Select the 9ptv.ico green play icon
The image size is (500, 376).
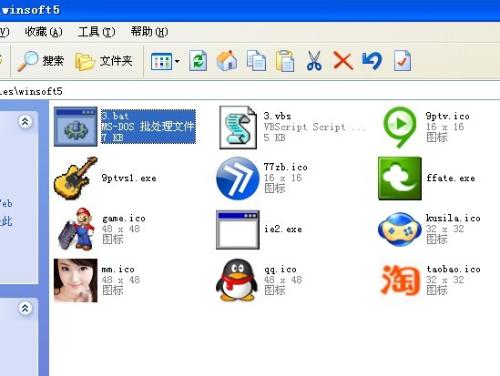[400, 127]
